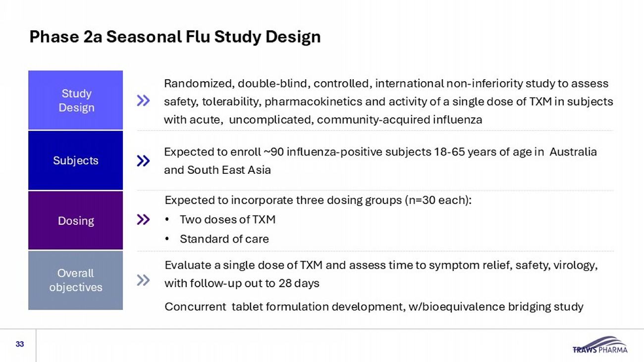Click slide number 33

(20, 344)
